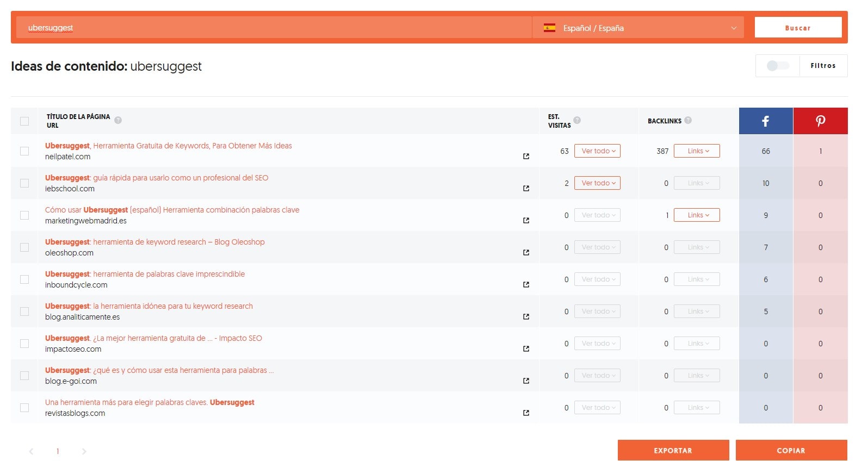Open external link icon for inboundcycle.com row

tap(526, 284)
